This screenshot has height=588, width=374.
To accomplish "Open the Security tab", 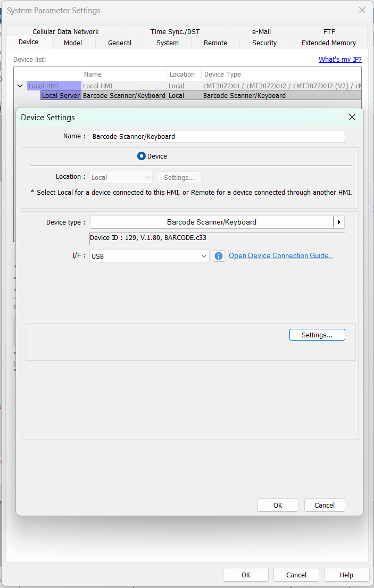I will point(264,43).
